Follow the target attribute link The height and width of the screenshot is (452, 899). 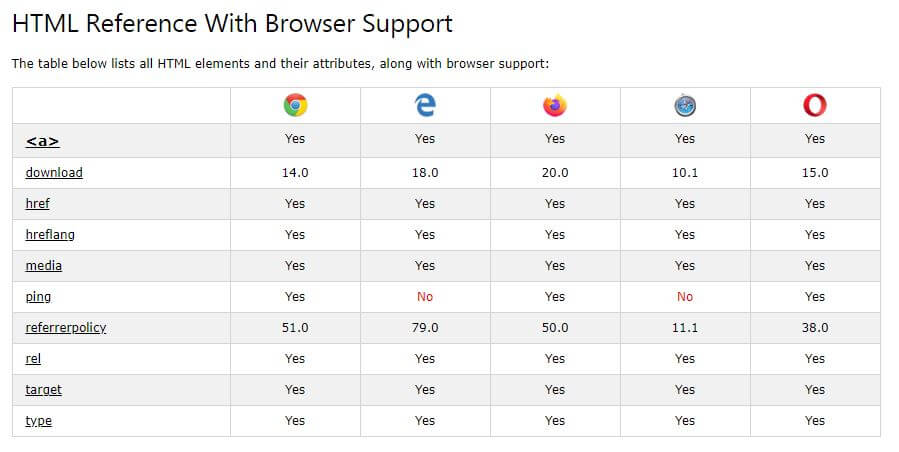(x=44, y=390)
